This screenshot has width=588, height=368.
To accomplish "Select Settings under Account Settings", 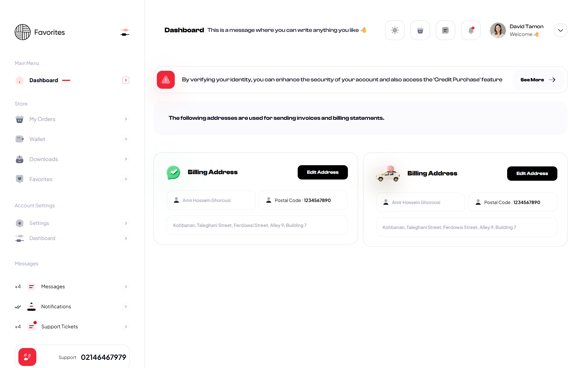I will pyautogui.click(x=39, y=223).
